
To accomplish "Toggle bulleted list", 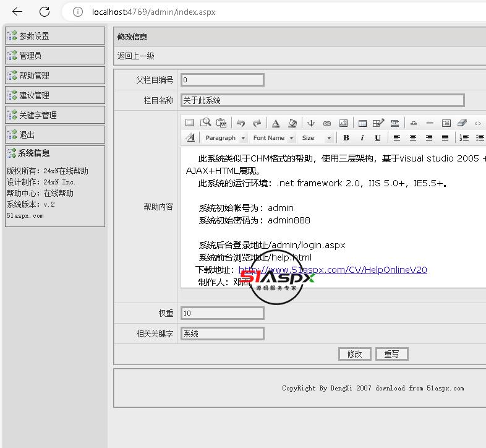I will (x=480, y=138).
